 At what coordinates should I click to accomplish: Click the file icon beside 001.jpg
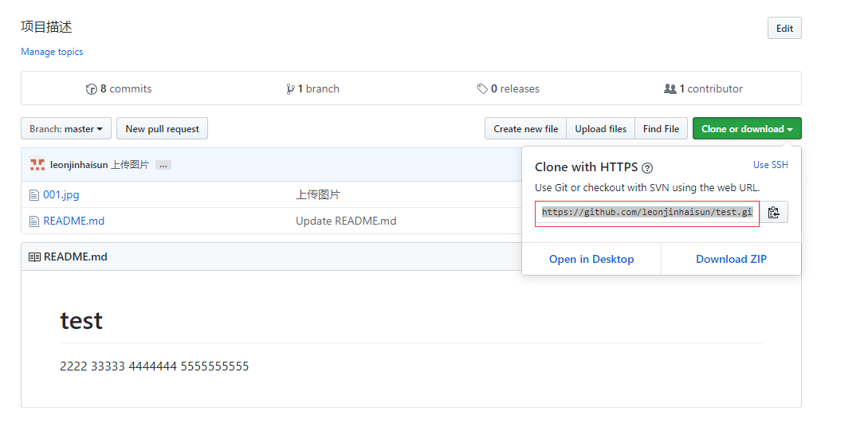click(x=34, y=194)
